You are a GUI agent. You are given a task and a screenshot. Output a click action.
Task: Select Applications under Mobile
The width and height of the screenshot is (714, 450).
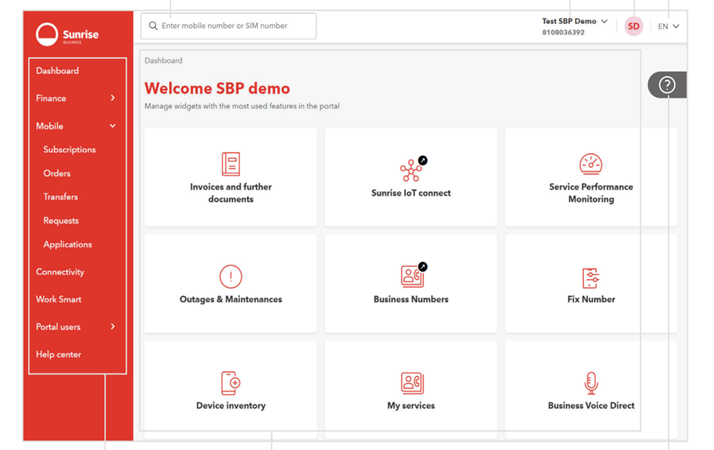point(67,245)
